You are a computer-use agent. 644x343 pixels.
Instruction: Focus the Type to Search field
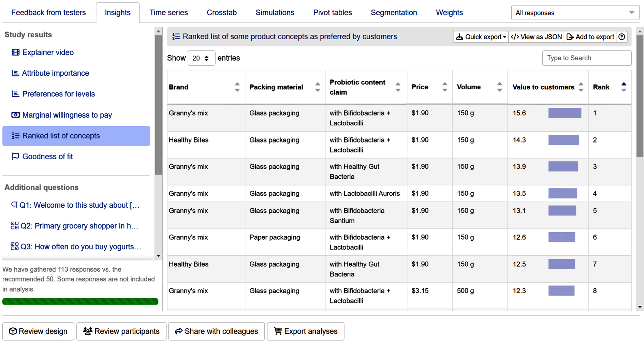click(x=586, y=58)
